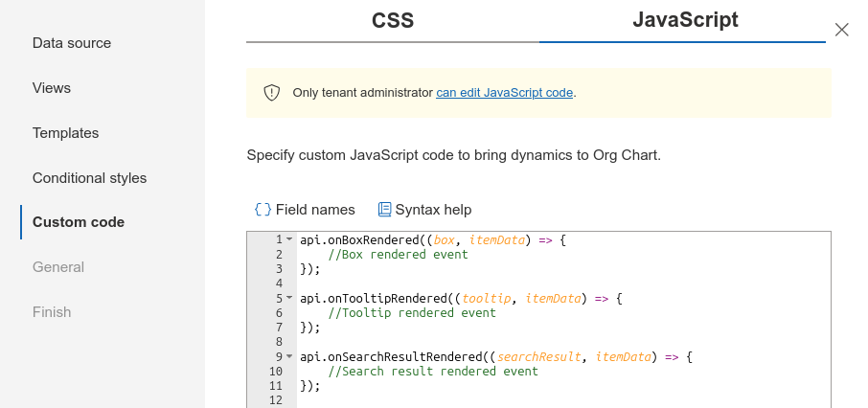Click the 'tooltip' parameter in line 5

tap(486, 299)
